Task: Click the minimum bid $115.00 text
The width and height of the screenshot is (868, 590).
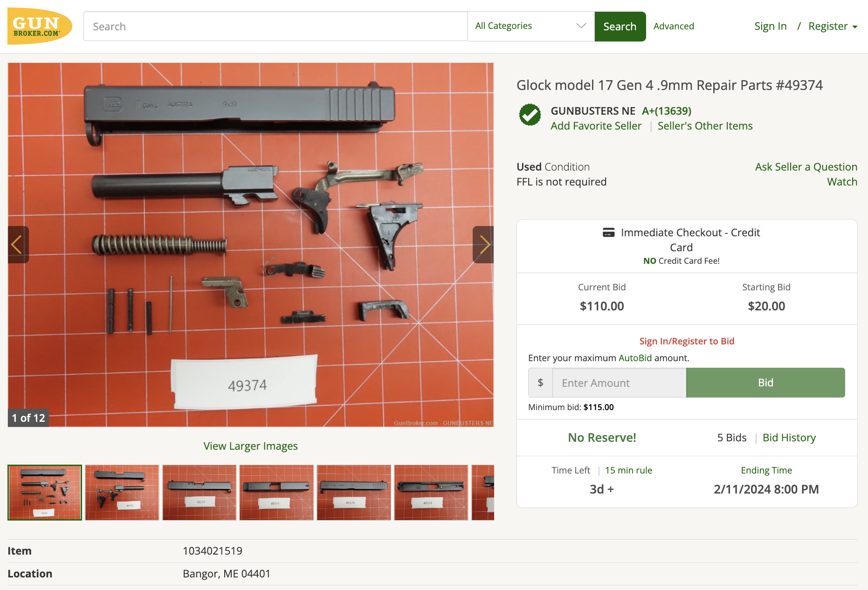Action: tap(599, 407)
